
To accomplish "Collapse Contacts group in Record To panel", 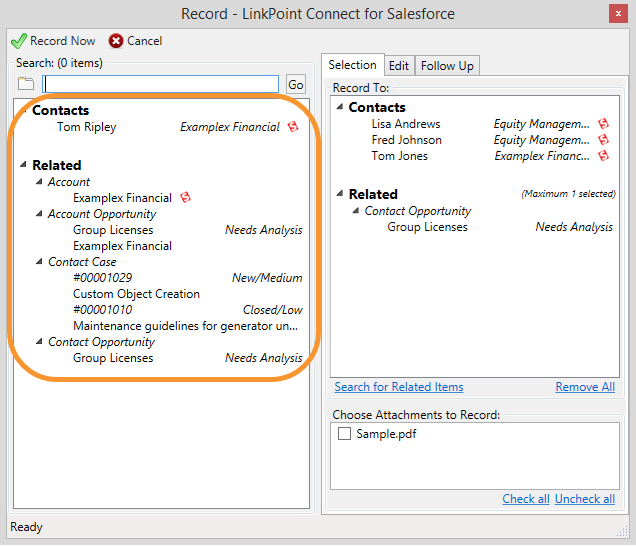I will coord(340,107).
